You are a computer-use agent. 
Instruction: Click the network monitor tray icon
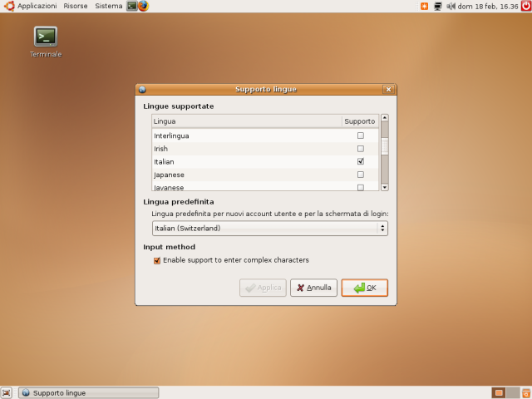pyautogui.click(x=438, y=6)
